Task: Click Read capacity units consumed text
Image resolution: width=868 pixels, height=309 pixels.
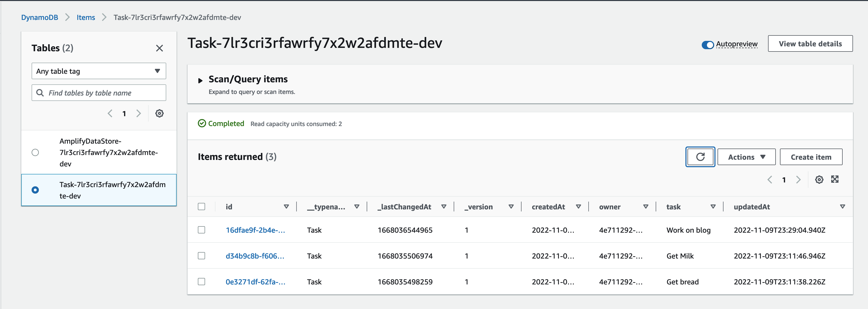Action: click(x=296, y=124)
